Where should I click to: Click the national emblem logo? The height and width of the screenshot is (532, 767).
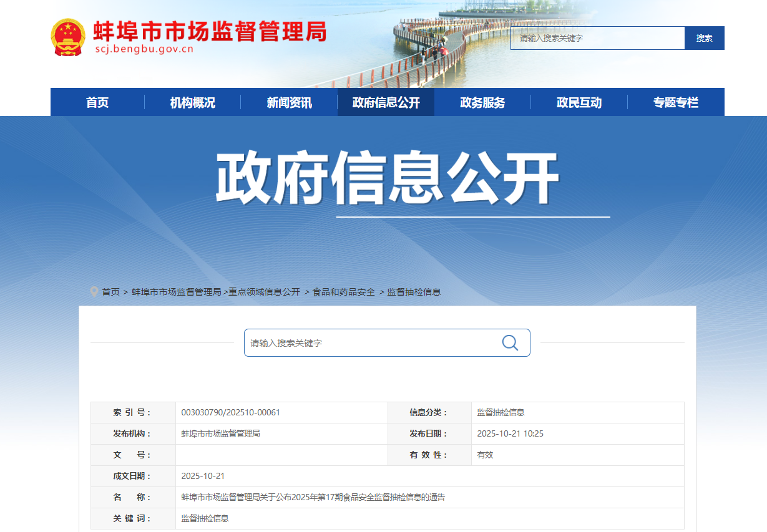pyautogui.click(x=67, y=37)
